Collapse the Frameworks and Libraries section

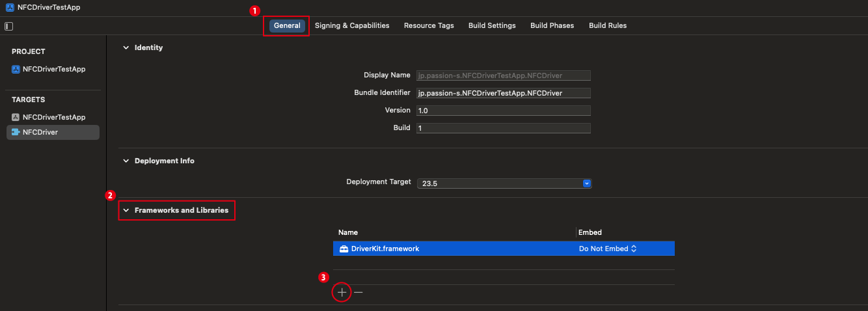[x=126, y=210]
